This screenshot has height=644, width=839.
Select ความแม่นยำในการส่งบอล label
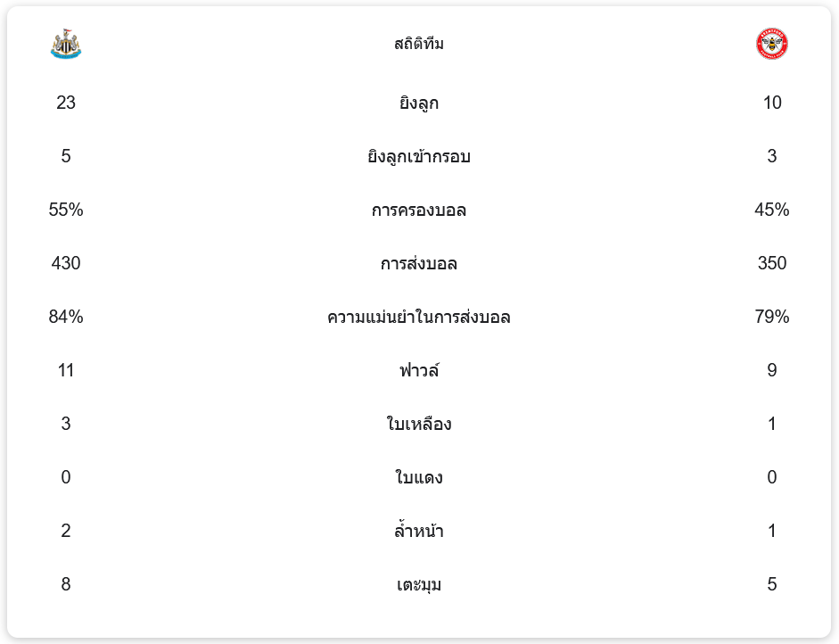419,318
